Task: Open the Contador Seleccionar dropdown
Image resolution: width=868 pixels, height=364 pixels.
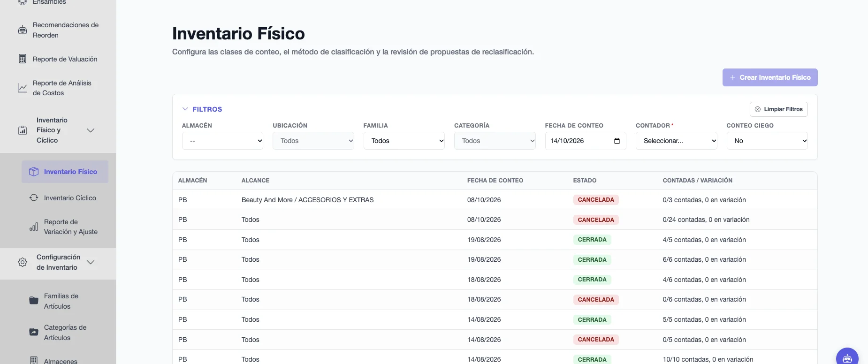Action: point(677,141)
